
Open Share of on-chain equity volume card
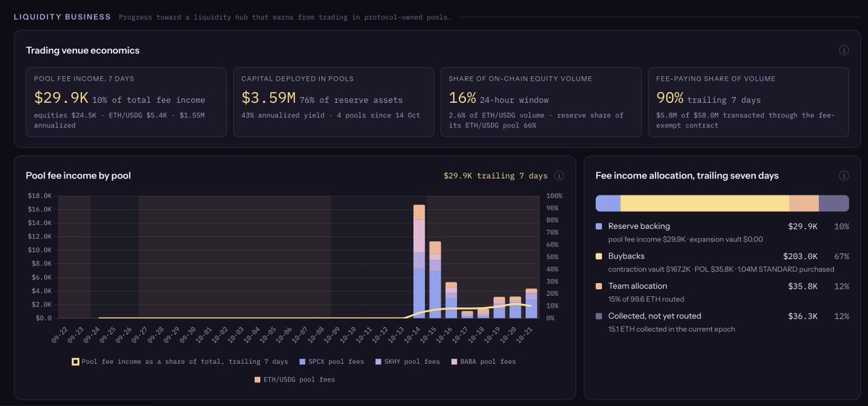pos(541,102)
